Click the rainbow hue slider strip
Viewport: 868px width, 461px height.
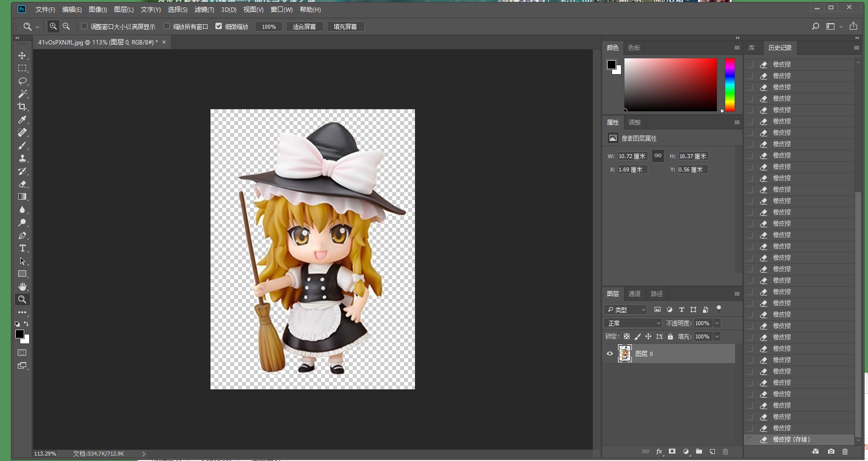730,84
